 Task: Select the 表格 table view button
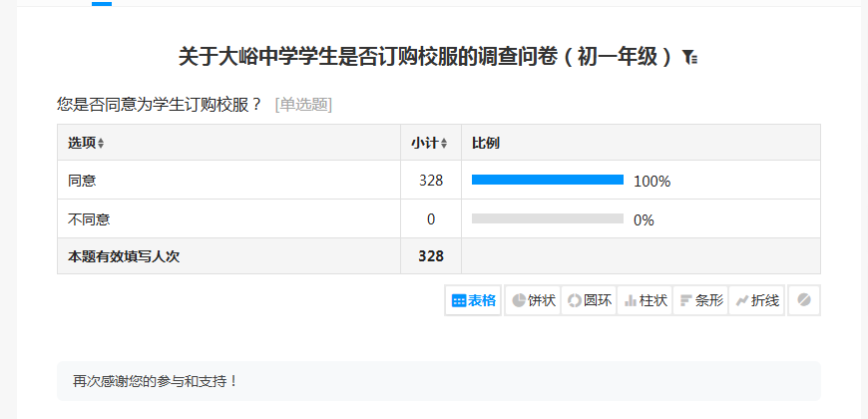coord(474,300)
